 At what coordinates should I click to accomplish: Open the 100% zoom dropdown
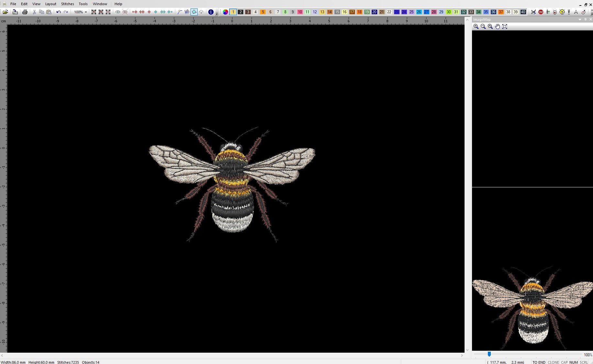coord(86,12)
